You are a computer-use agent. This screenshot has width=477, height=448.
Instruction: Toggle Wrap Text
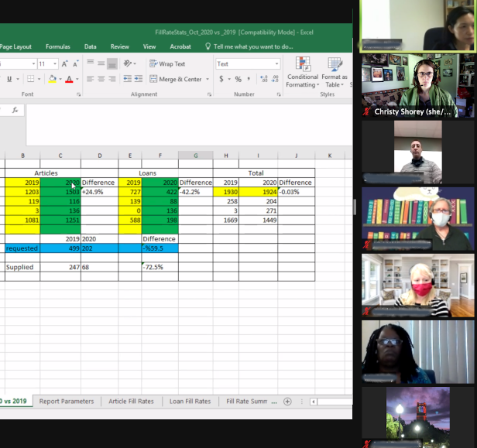click(x=167, y=63)
